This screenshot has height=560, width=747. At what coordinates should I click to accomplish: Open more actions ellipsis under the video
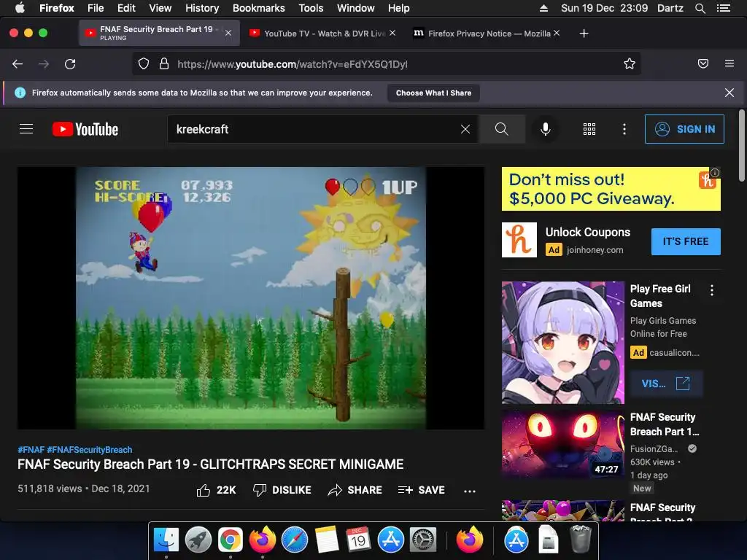point(470,491)
